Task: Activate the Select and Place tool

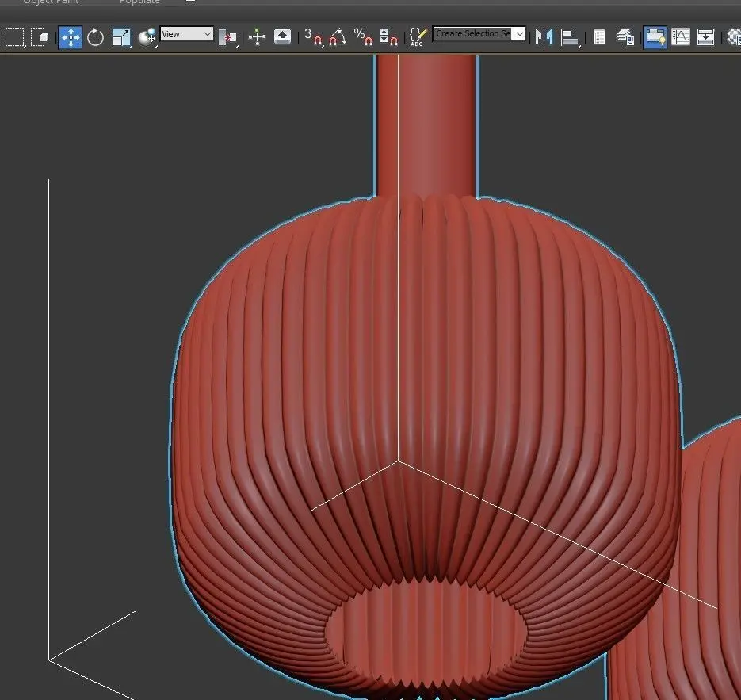Action: [147, 37]
